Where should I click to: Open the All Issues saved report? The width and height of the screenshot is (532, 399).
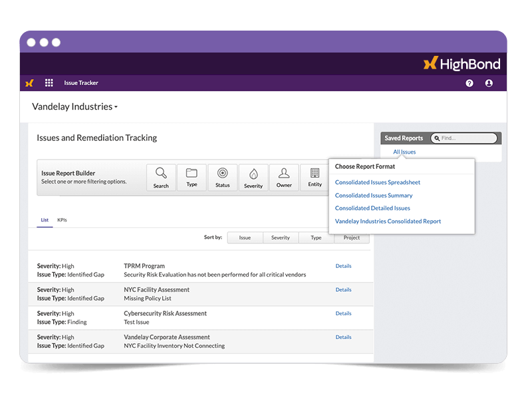click(404, 152)
